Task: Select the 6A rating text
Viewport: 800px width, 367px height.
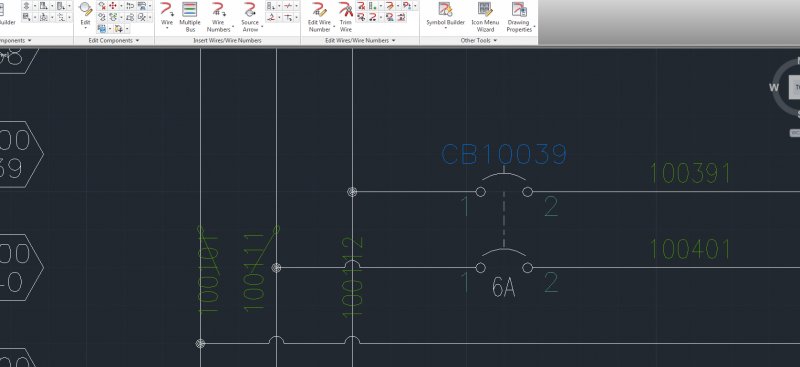Action: pyautogui.click(x=503, y=288)
